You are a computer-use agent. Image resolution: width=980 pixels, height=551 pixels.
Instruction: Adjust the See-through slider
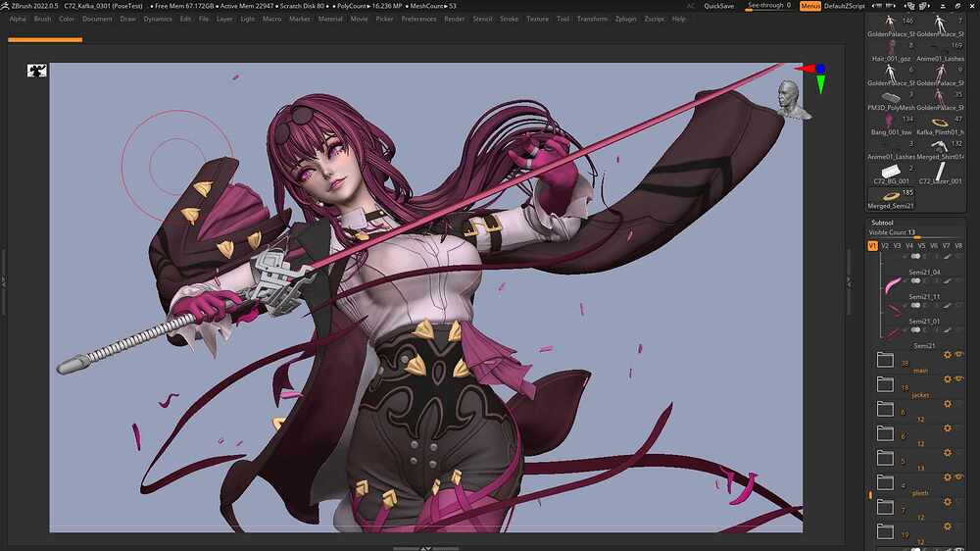(768, 6)
